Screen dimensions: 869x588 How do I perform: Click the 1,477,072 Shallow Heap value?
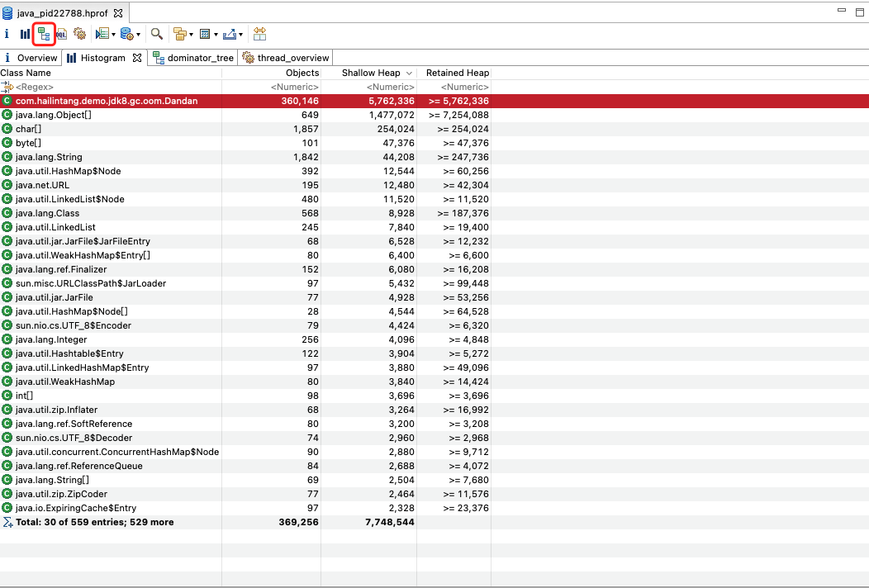(392, 115)
